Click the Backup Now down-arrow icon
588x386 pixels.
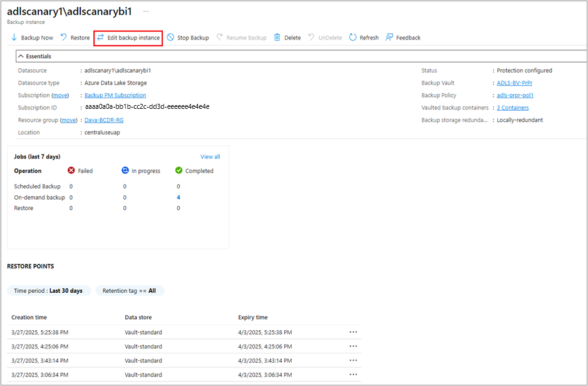[x=14, y=38]
